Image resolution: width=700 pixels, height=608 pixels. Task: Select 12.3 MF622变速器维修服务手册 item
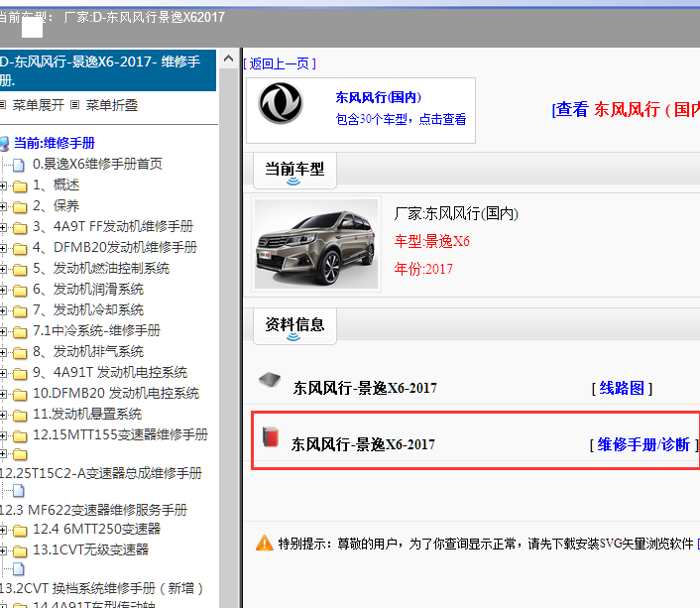[93, 510]
